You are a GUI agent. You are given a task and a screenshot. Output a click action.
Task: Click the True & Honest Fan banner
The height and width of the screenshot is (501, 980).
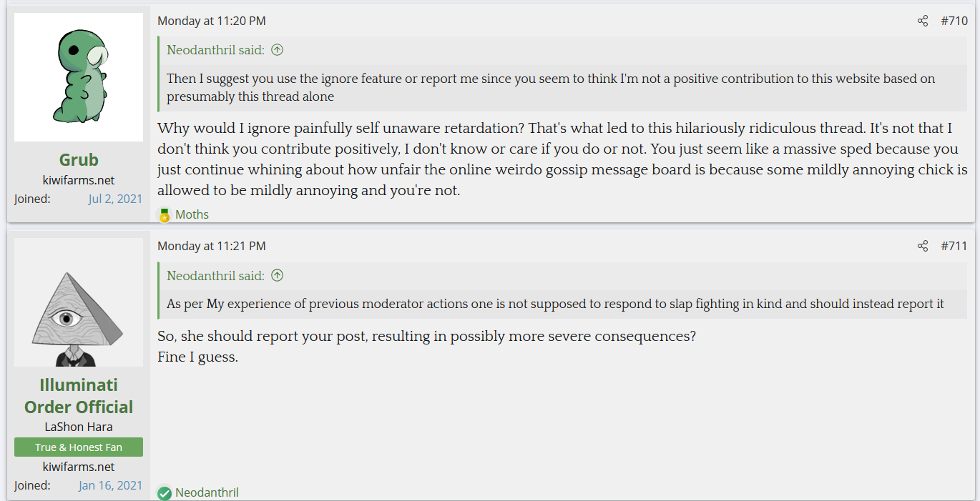click(79, 447)
